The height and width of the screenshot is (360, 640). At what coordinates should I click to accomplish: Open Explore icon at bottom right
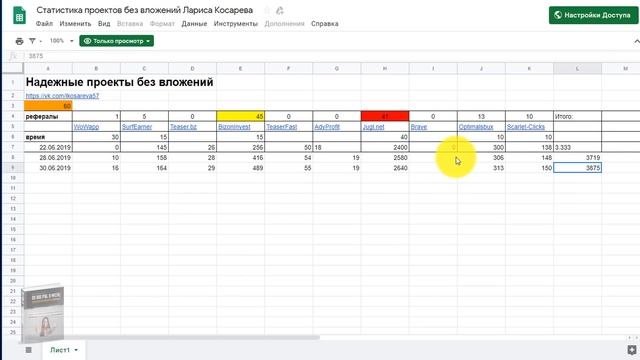[x=632, y=349]
